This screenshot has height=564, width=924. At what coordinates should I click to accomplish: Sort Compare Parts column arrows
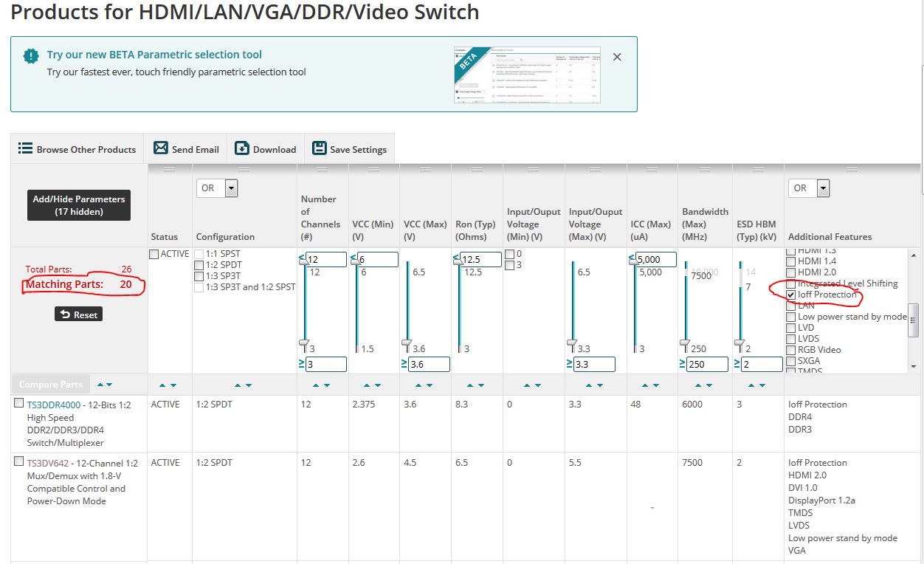pyautogui.click(x=105, y=385)
